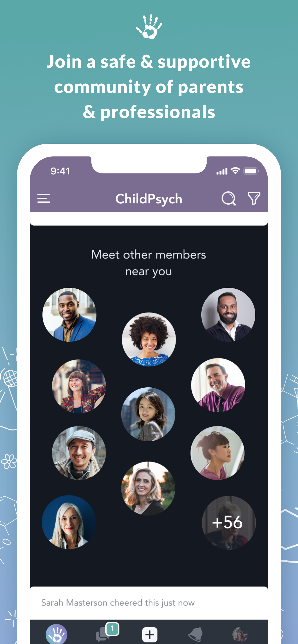298x644 pixels.
Task: Open the notifications bell tab
Action: point(195,634)
